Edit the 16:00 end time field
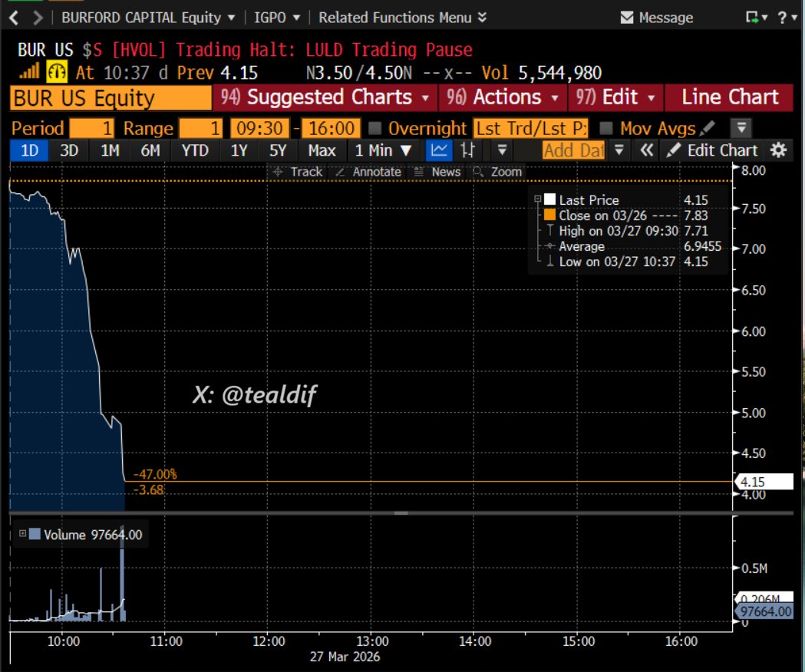Viewport: 805px width, 672px height. point(332,128)
